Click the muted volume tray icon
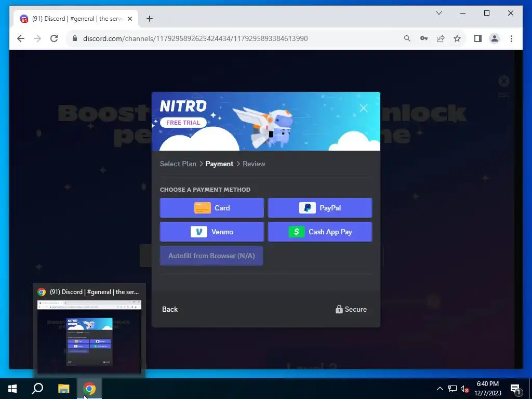532x399 pixels. [x=464, y=389]
